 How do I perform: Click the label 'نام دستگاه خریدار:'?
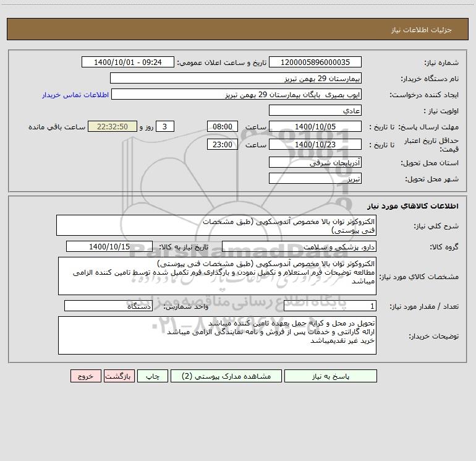(430, 79)
